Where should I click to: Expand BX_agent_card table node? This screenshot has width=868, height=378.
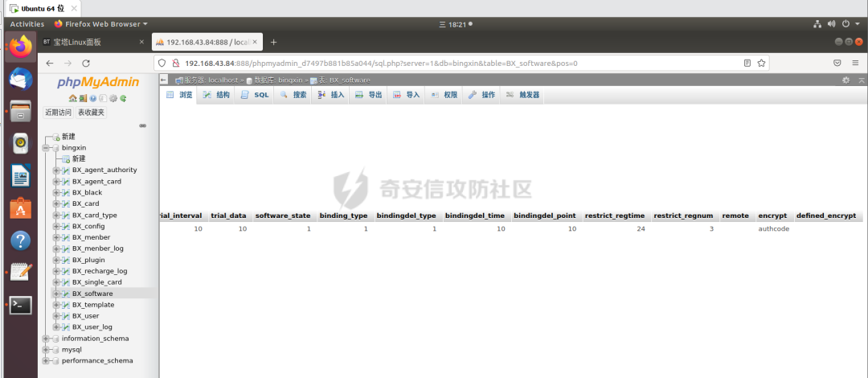(x=56, y=181)
